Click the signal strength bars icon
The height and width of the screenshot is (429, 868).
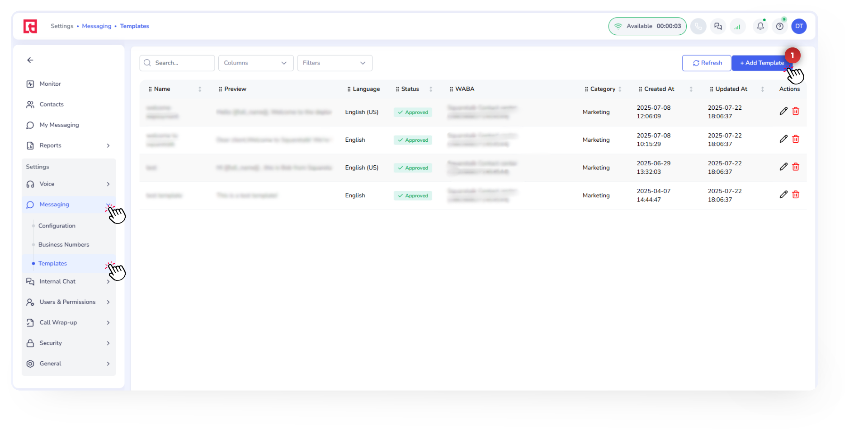point(737,26)
